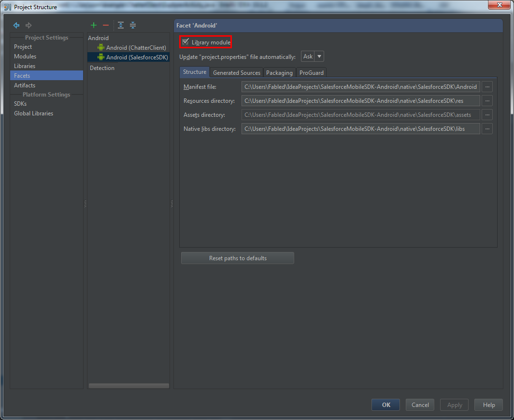
Task: Open Help for this dialog
Action: click(489, 405)
